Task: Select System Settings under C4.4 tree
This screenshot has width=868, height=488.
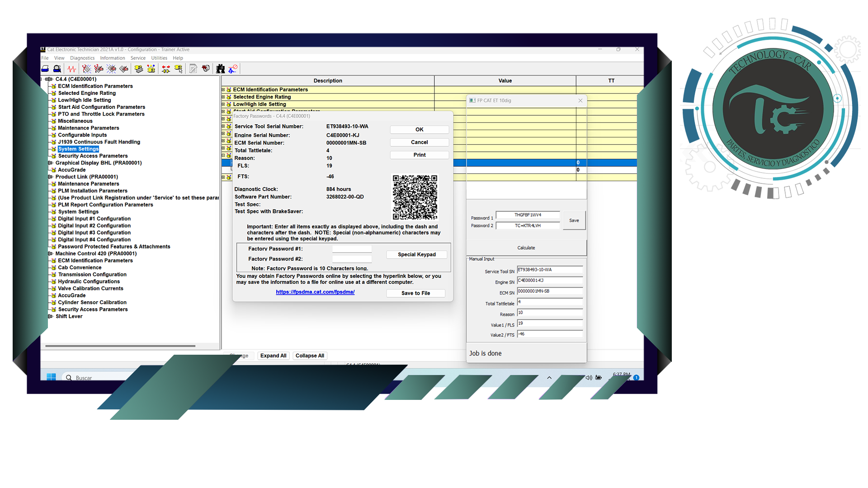Action: (x=78, y=149)
